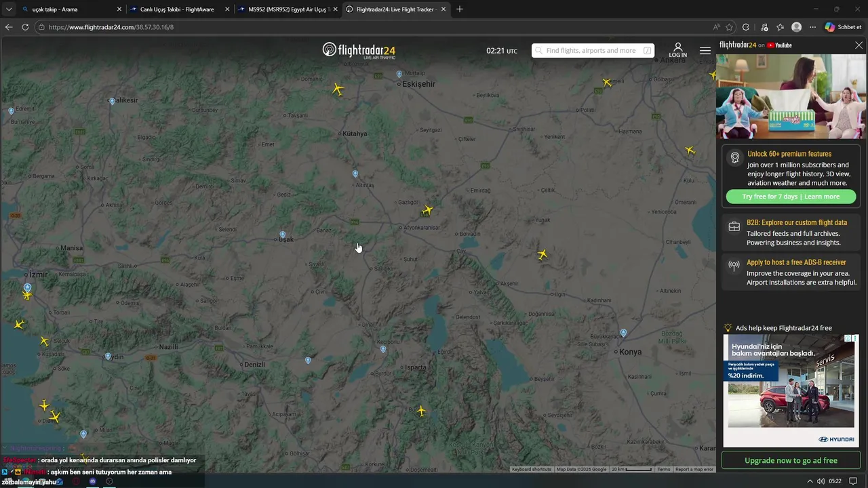Image resolution: width=868 pixels, height=488 pixels.
Task: Select the Flightradar24 Live Flight Tracker tab
Action: point(396,9)
